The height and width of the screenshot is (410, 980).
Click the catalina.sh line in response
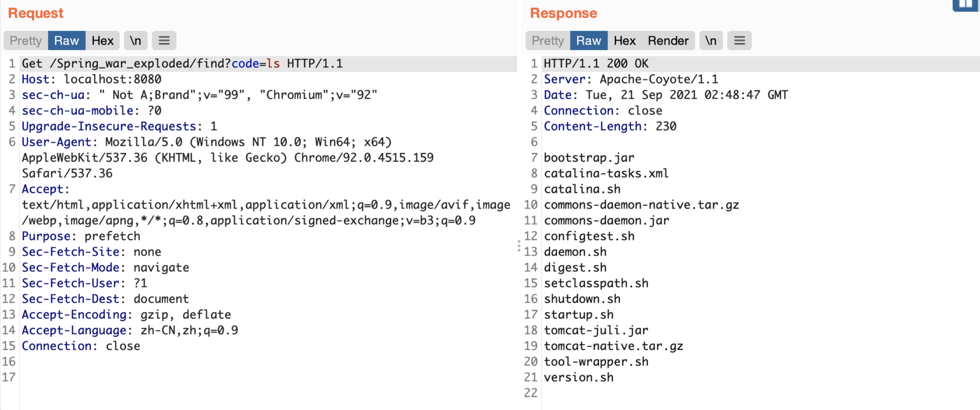pos(582,189)
